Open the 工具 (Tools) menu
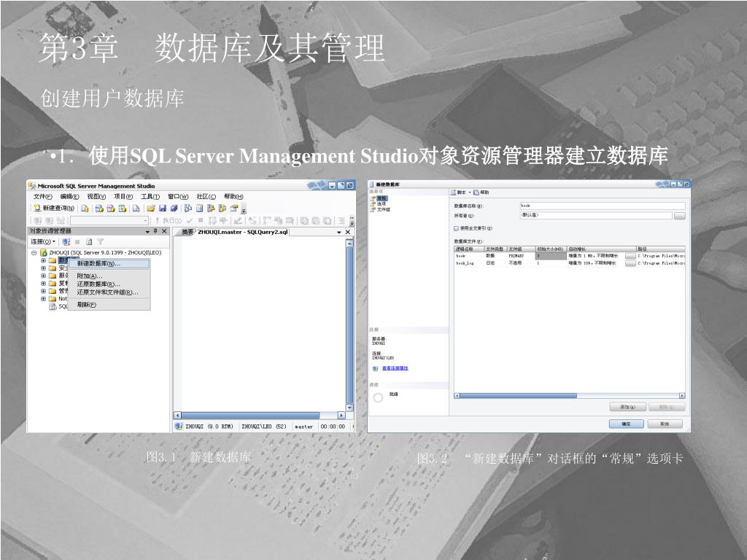This screenshot has width=747, height=560. click(x=150, y=197)
